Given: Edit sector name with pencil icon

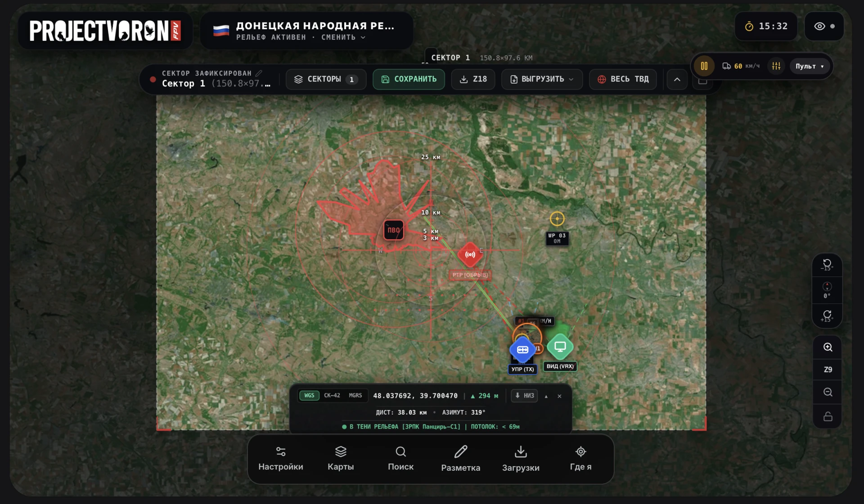Looking at the screenshot, I should click(259, 73).
